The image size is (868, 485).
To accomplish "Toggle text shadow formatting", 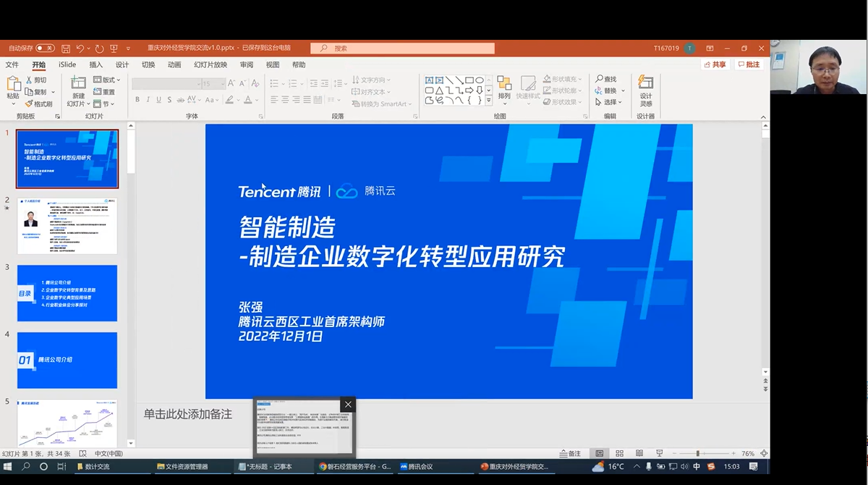I will pos(169,100).
